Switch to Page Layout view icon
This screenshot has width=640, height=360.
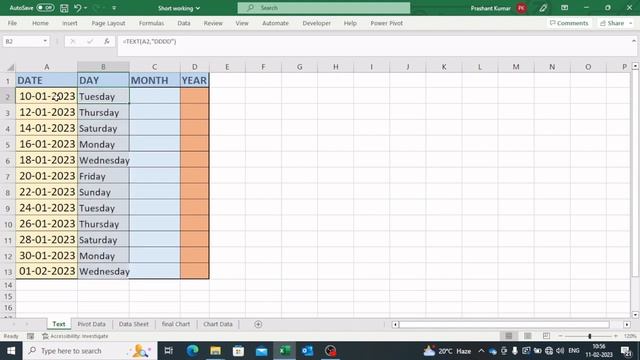527,336
